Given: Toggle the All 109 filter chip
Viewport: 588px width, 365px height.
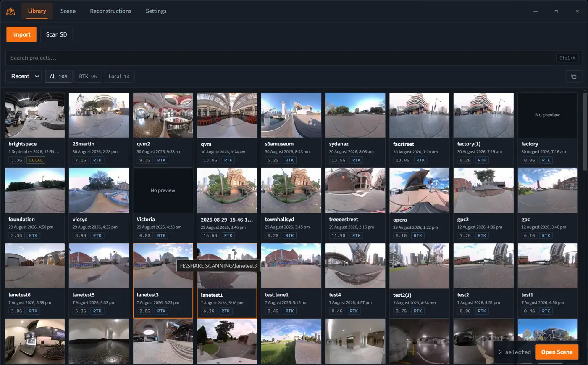Looking at the screenshot, I should [59, 76].
